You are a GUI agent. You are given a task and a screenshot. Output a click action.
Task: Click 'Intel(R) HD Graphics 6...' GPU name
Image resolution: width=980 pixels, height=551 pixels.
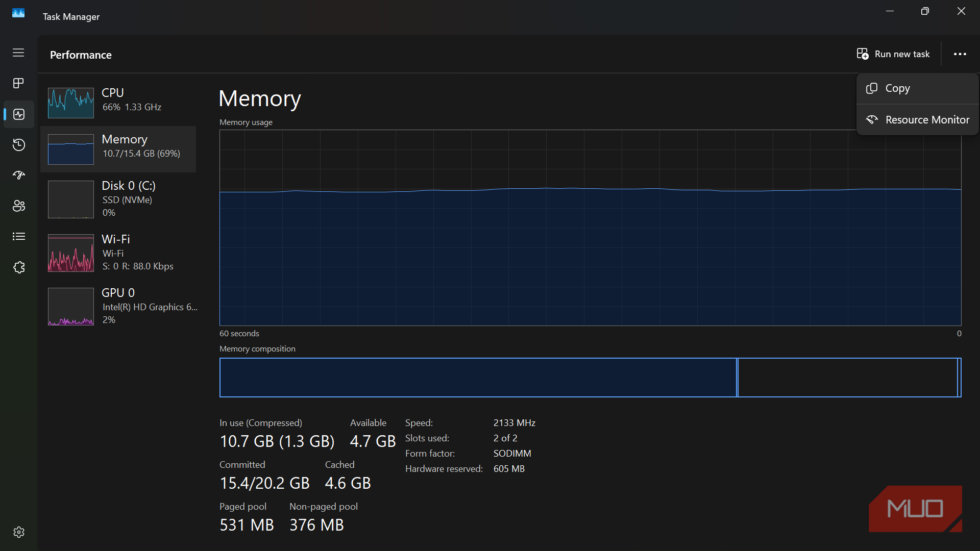pyautogui.click(x=150, y=307)
